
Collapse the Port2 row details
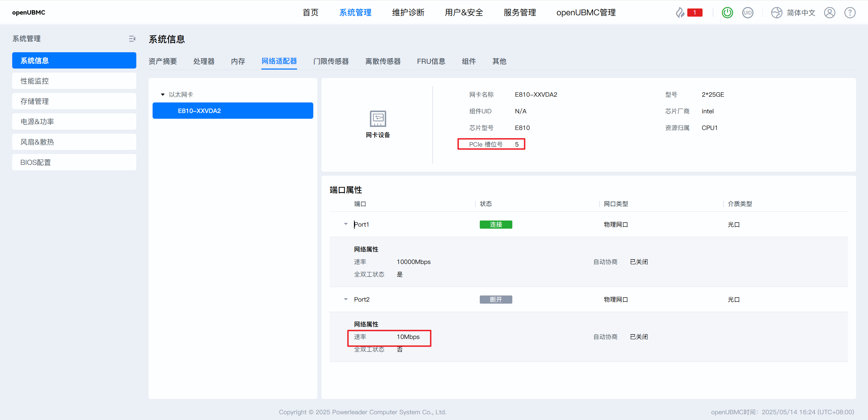click(346, 299)
